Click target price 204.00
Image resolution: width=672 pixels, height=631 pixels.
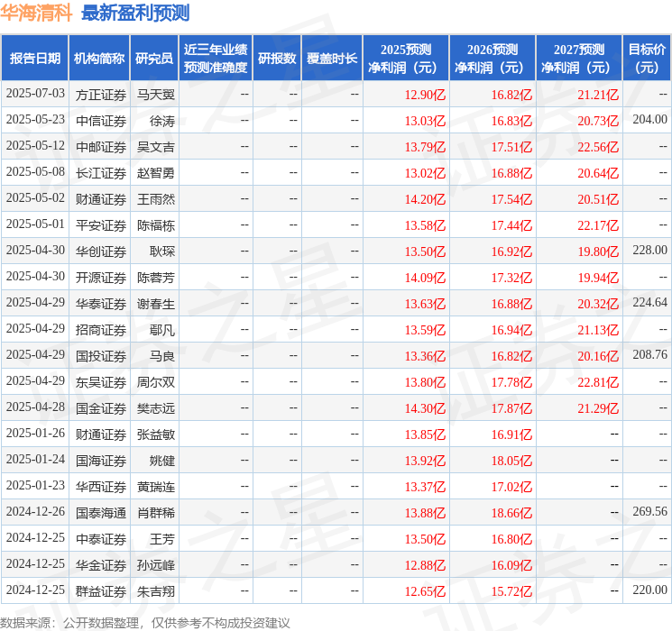(x=649, y=120)
